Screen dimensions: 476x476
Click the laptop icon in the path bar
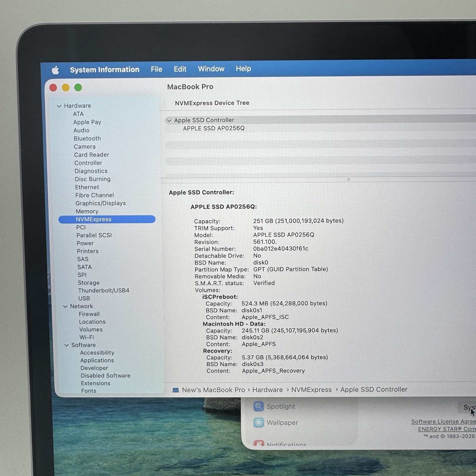point(176,390)
